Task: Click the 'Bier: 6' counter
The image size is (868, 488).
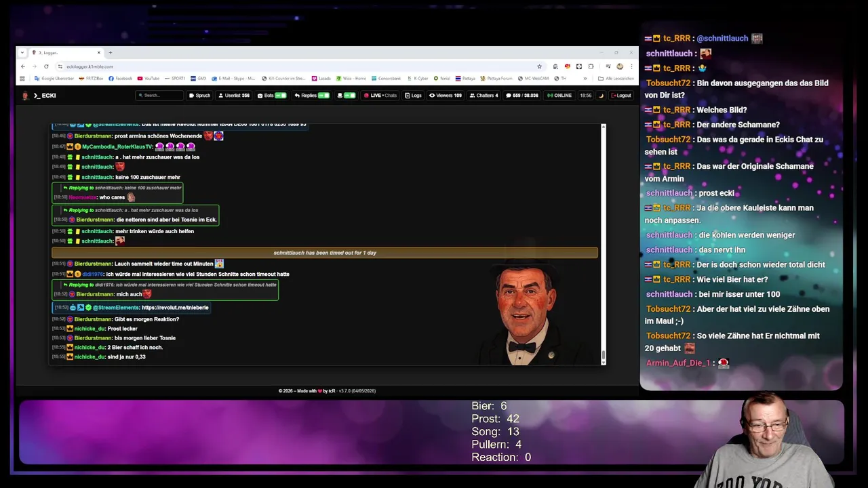Action: coord(489,406)
